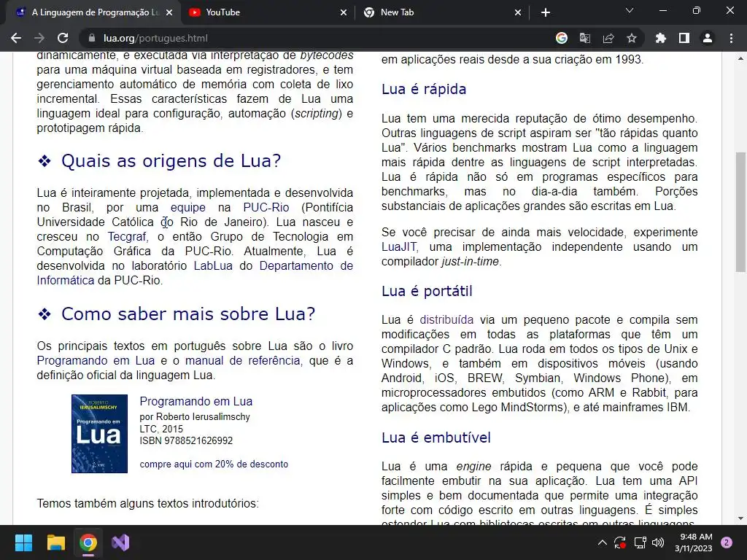Image resolution: width=747 pixels, height=560 pixels.
Task: Reload the lua.org page
Action: [x=63, y=38]
